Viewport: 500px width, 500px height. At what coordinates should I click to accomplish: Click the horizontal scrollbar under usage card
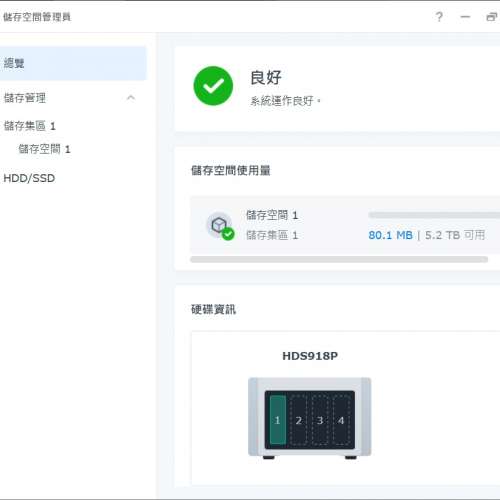339,259
